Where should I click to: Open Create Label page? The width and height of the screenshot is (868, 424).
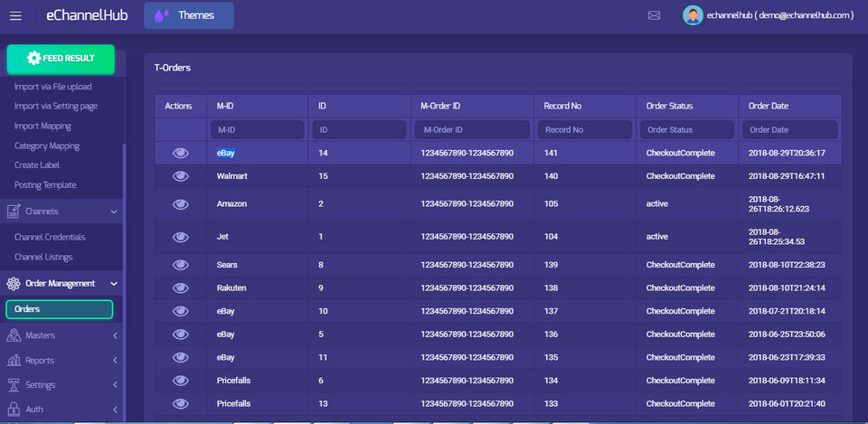(37, 165)
